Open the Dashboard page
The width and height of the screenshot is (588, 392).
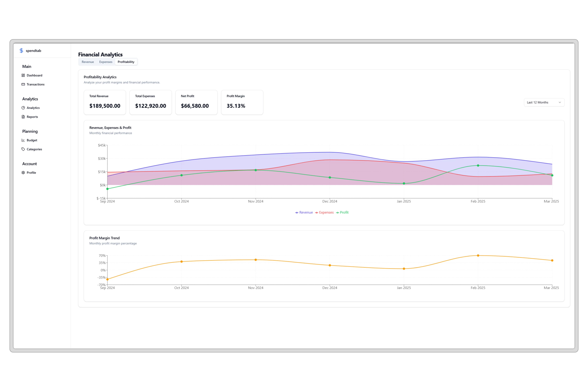[x=35, y=75]
